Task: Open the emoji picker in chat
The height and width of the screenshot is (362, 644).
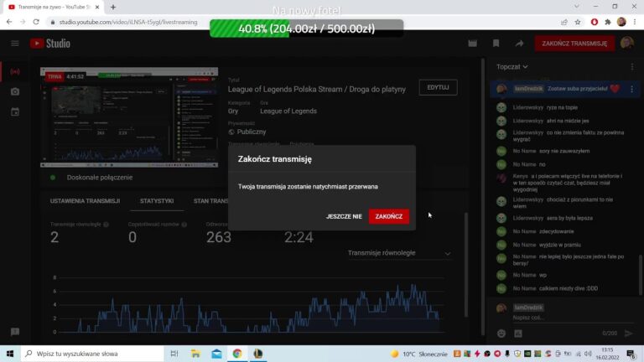Action: coord(501,333)
